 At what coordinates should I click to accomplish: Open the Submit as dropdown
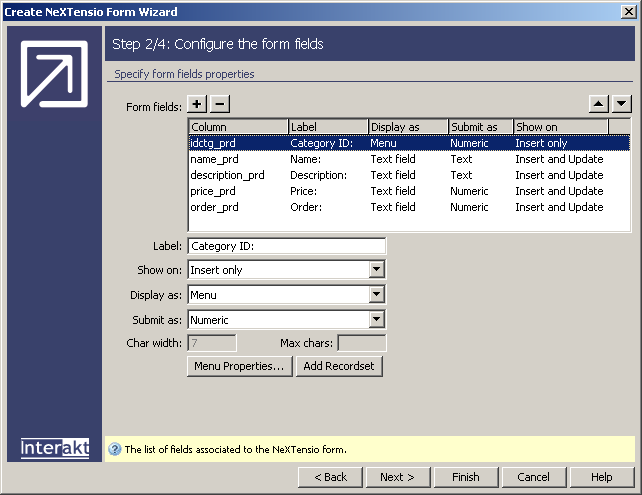376,320
